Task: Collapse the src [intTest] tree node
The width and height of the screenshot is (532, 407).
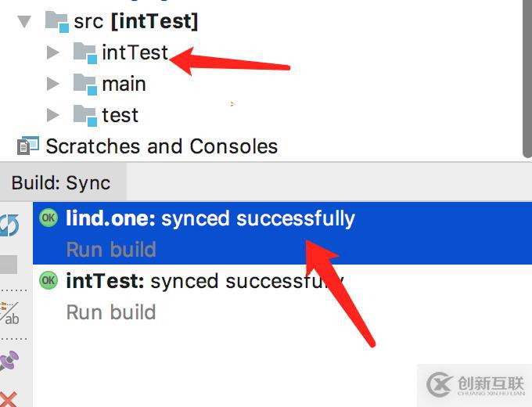Action: click(x=24, y=21)
